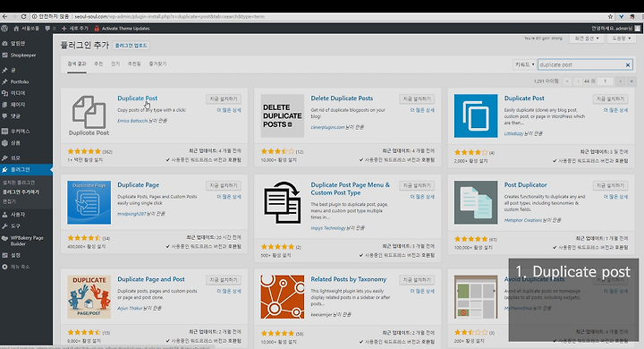Open the 사용자 users menu
Image resolution: width=644 pixels, height=349 pixels.
[18, 215]
